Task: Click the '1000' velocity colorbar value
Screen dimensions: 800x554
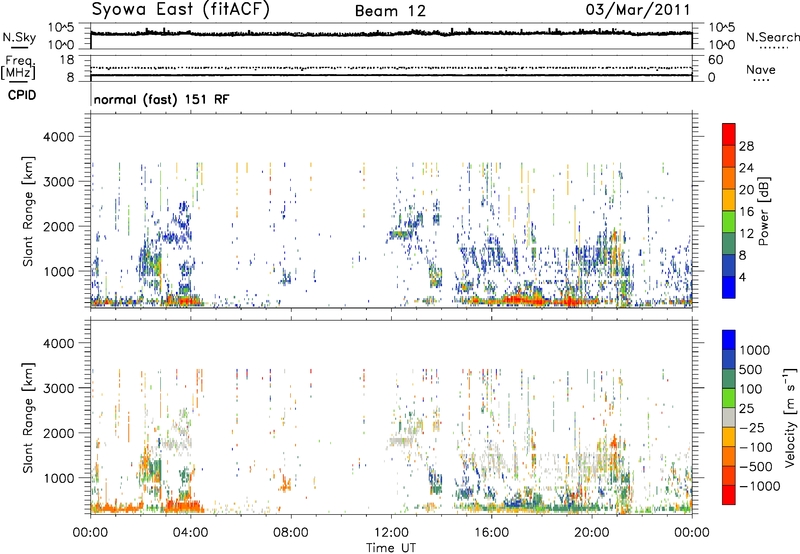Action: pyautogui.click(x=755, y=350)
